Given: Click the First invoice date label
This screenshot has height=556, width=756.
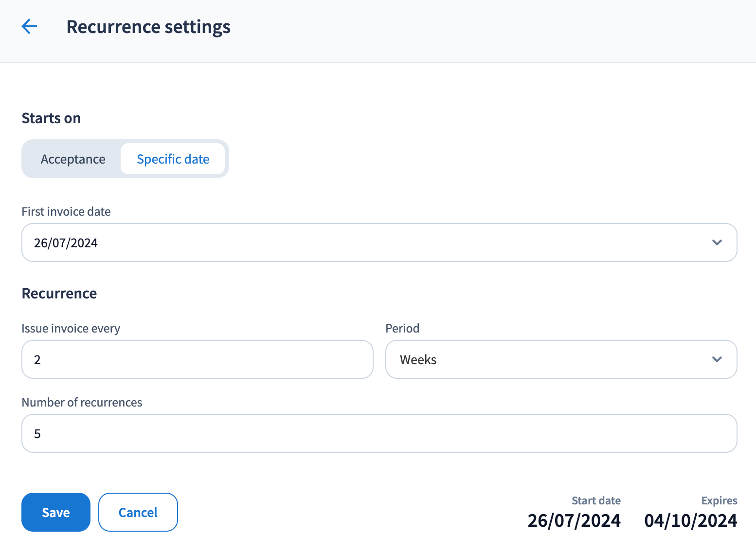Looking at the screenshot, I should pos(66,212).
